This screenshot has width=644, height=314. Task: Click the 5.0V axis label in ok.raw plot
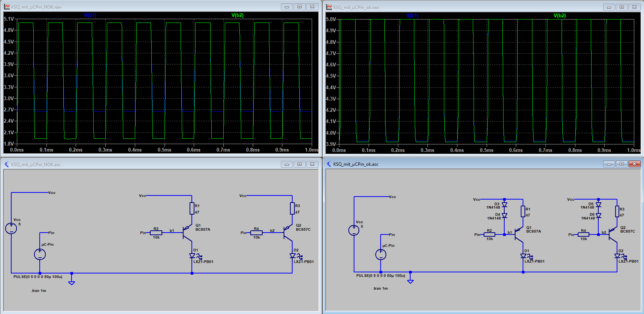coord(331,19)
